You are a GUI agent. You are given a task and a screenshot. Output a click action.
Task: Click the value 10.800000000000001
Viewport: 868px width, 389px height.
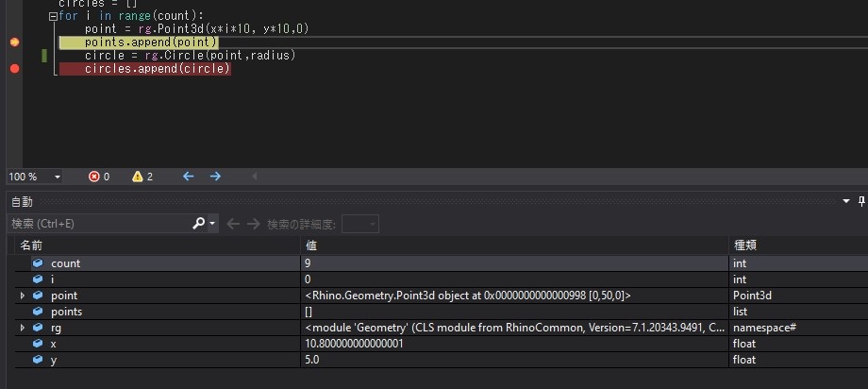(355, 344)
